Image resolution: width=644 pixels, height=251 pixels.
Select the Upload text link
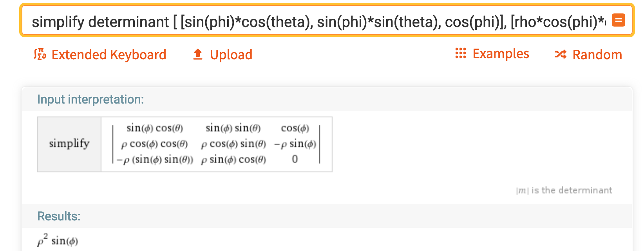pos(231,55)
